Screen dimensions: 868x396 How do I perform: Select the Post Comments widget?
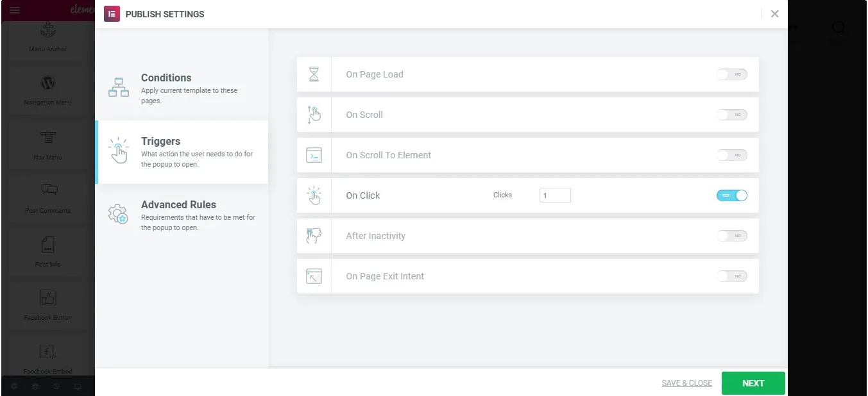click(x=47, y=198)
